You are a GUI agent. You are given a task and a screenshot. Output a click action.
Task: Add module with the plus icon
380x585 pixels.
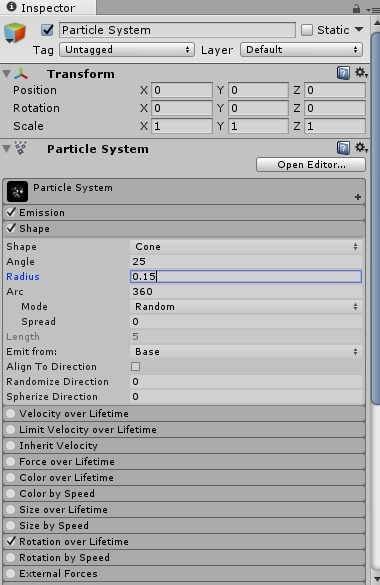358,197
